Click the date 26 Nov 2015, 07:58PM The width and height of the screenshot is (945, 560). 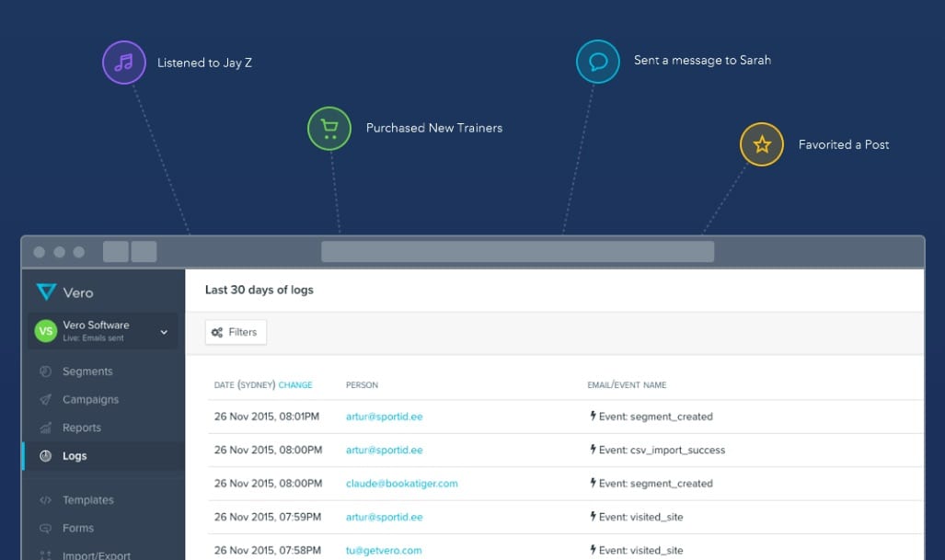(x=268, y=551)
